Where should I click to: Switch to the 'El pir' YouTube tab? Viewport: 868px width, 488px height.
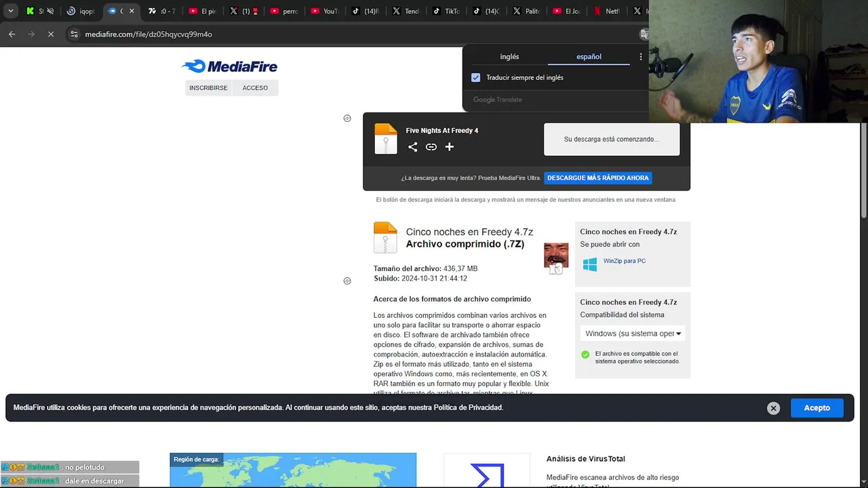coord(203,11)
